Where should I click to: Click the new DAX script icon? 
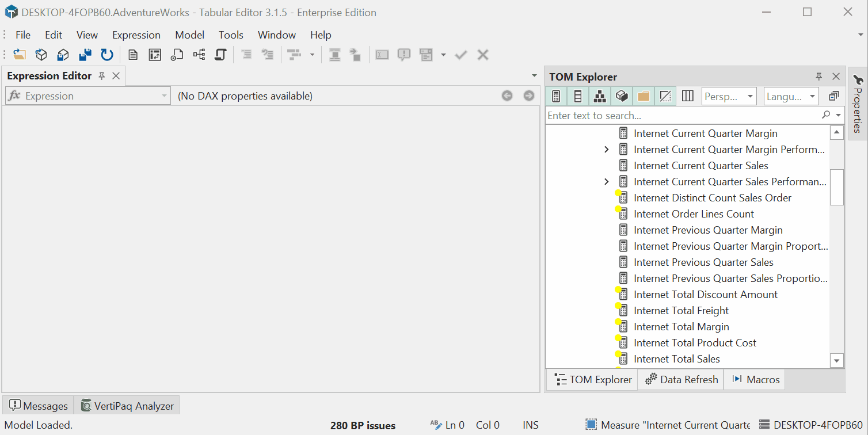tap(133, 55)
